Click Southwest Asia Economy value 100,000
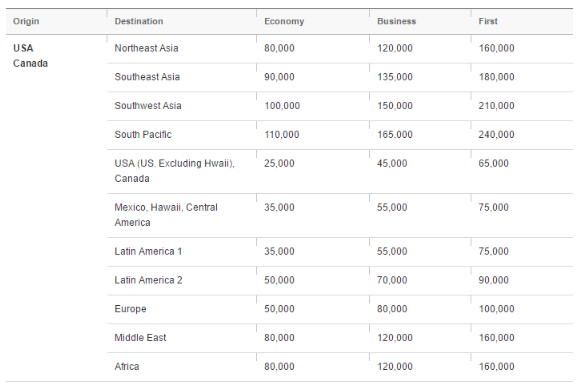 click(282, 106)
